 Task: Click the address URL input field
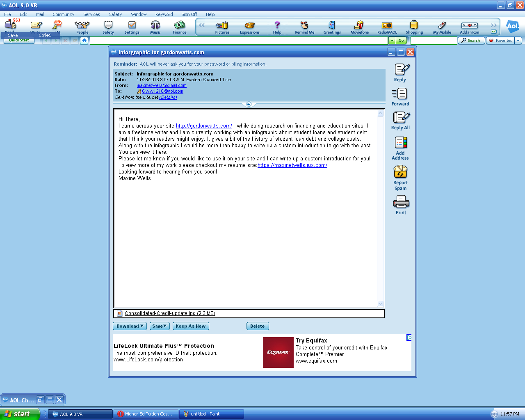point(239,40)
